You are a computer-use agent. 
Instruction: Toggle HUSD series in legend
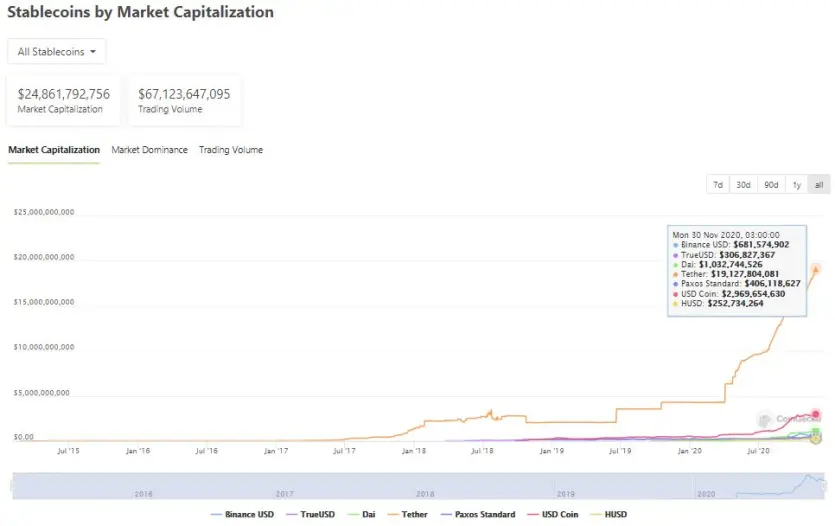click(x=609, y=514)
